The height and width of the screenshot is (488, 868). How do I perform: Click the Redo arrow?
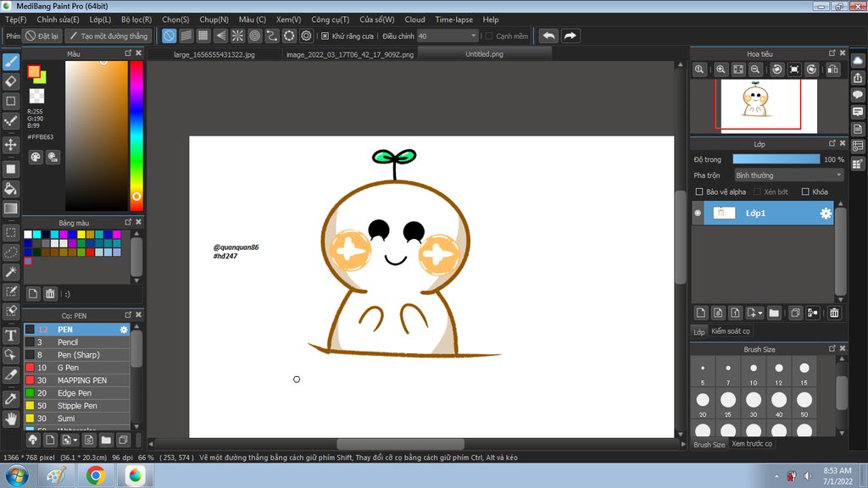pyautogui.click(x=570, y=36)
